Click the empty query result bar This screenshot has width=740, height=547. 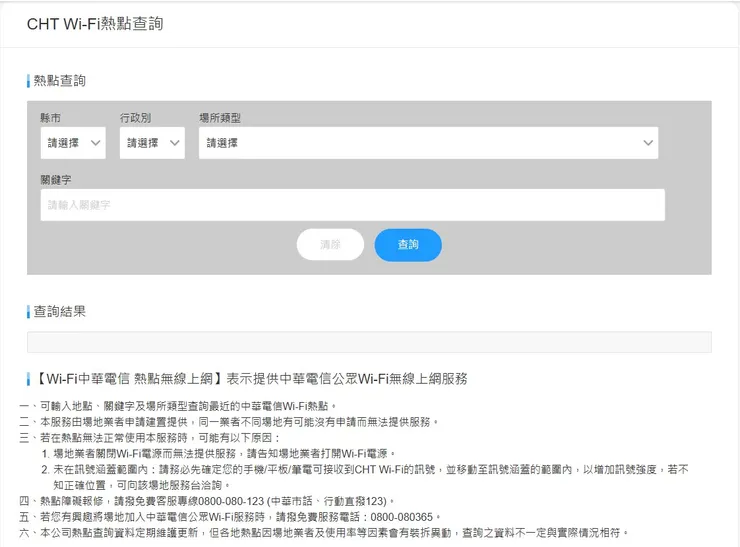coord(369,342)
